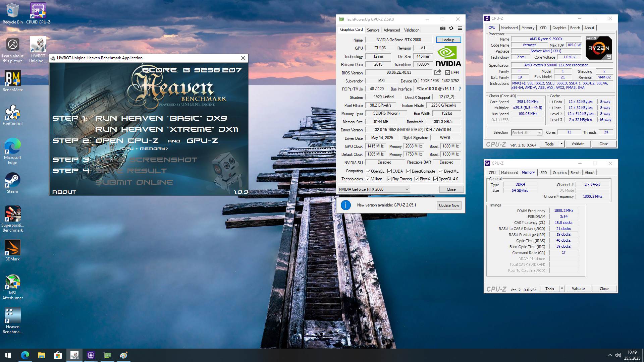This screenshot has height=362, width=644.
Task: Open Graphics tab in bottom CPU-Z window
Action: click(559, 173)
